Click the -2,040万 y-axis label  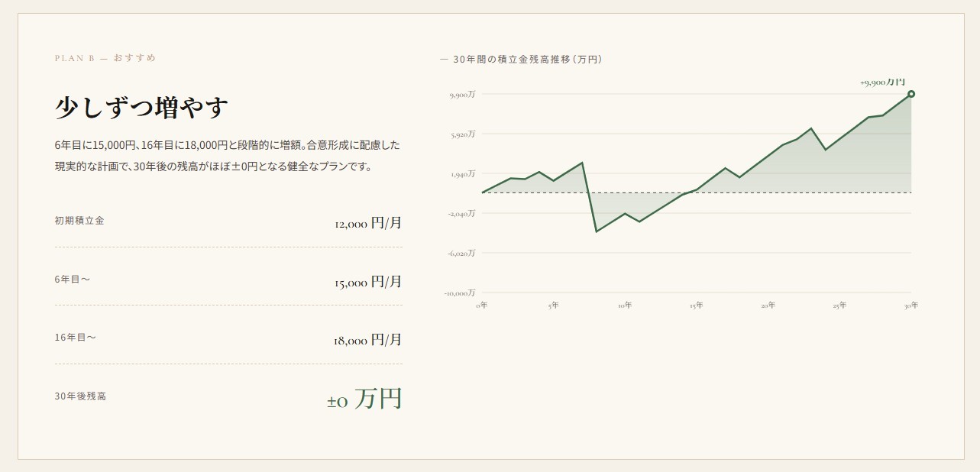coord(461,214)
